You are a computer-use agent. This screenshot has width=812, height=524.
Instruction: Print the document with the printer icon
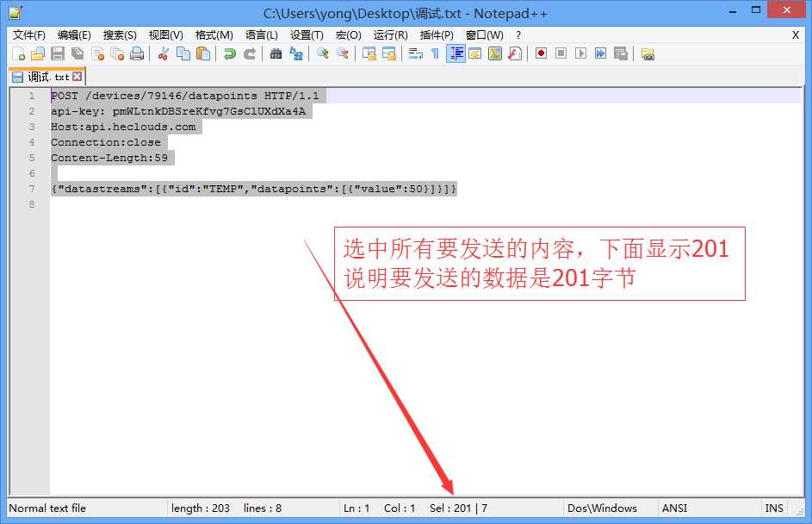pyautogui.click(x=137, y=54)
